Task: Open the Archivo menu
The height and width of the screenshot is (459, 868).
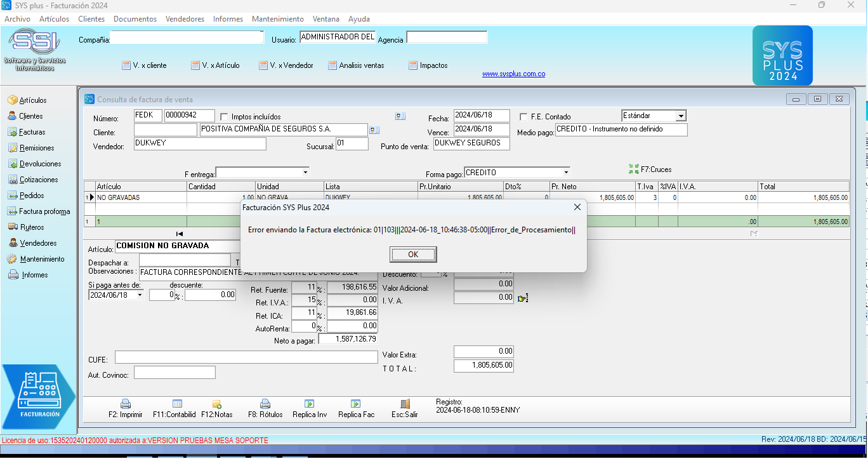Action: coord(17,19)
